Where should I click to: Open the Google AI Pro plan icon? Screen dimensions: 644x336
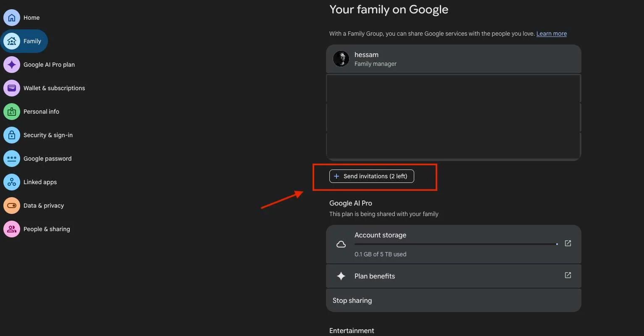[x=12, y=65]
